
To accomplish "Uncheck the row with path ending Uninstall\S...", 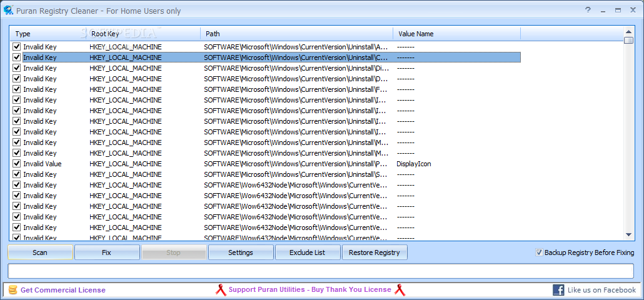I will [16, 174].
